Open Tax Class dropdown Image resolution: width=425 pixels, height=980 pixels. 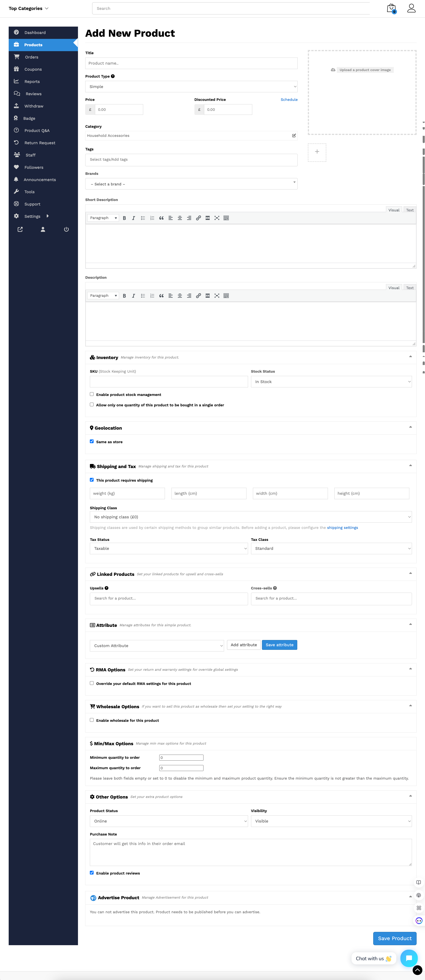(x=331, y=549)
